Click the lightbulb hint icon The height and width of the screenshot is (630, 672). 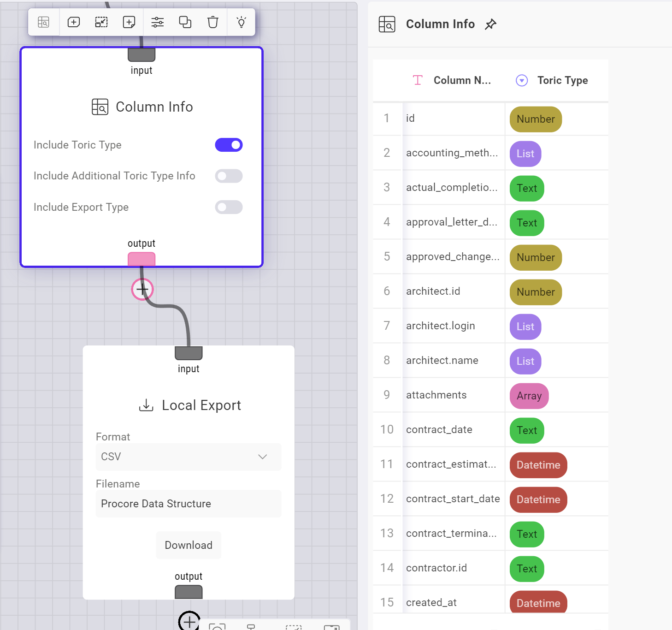click(241, 22)
